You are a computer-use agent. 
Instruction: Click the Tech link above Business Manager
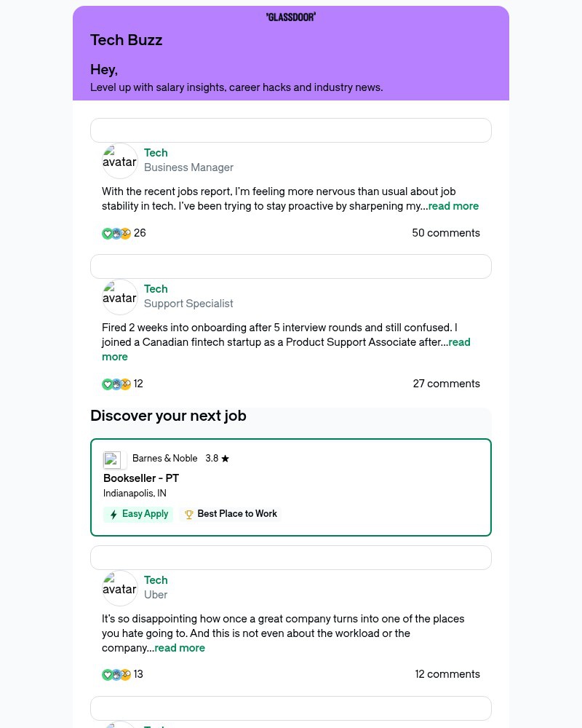156,153
